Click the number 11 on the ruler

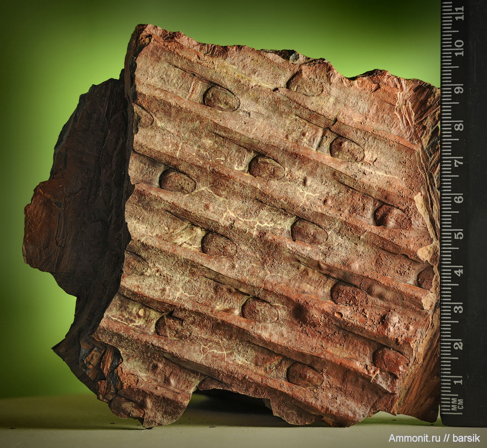(x=459, y=12)
